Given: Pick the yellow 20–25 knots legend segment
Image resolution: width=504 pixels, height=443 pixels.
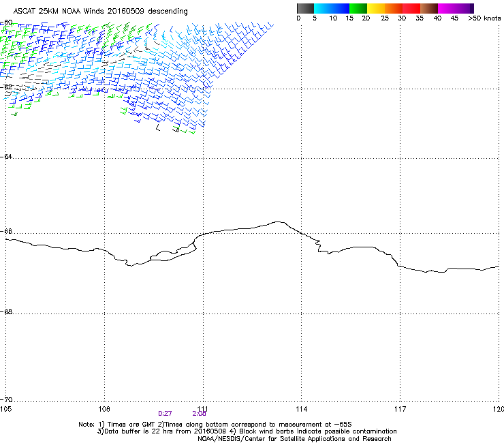Looking at the screenshot, I should [x=376, y=8].
